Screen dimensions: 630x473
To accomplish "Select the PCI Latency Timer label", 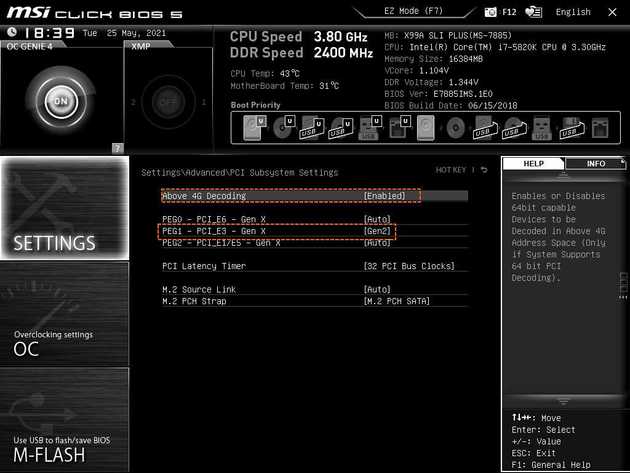I will [x=204, y=266].
